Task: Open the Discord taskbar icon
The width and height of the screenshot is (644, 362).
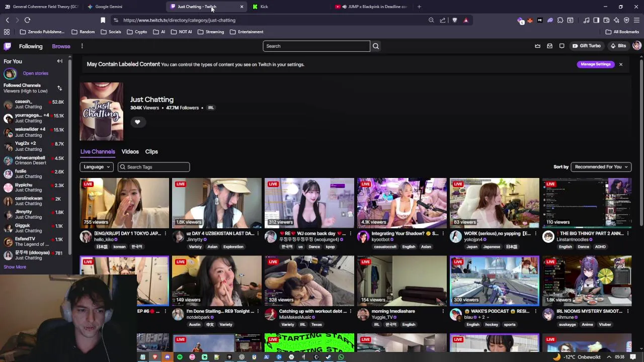Action: click(167, 357)
